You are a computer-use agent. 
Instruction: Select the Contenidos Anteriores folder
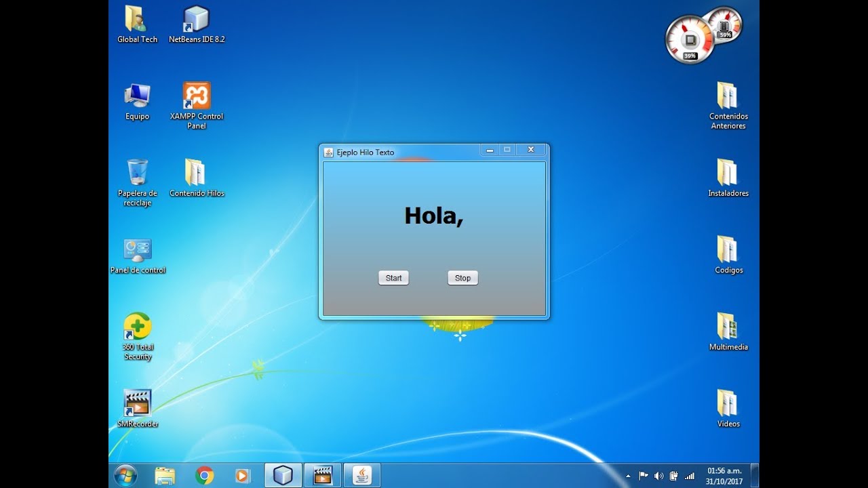[728, 106]
